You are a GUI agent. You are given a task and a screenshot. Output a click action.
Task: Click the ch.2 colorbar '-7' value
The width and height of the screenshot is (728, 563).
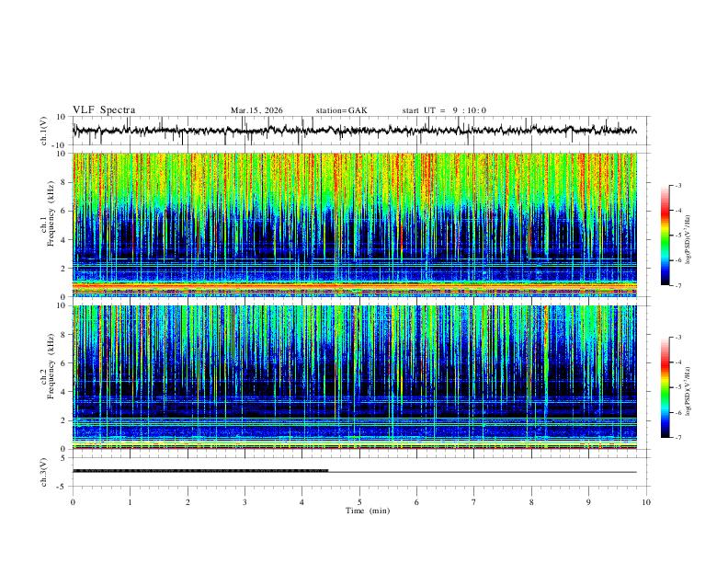tap(677, 437)
